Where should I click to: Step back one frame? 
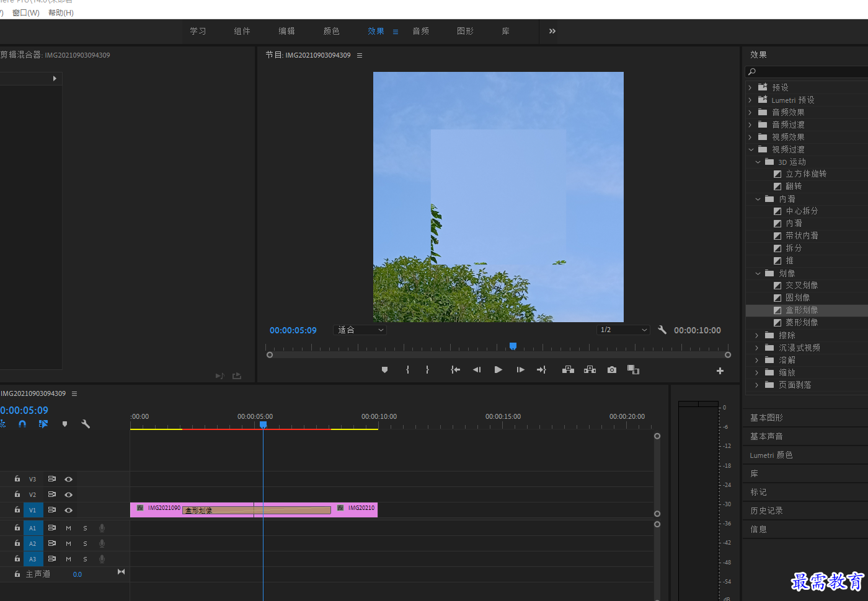tap(477, 370)
